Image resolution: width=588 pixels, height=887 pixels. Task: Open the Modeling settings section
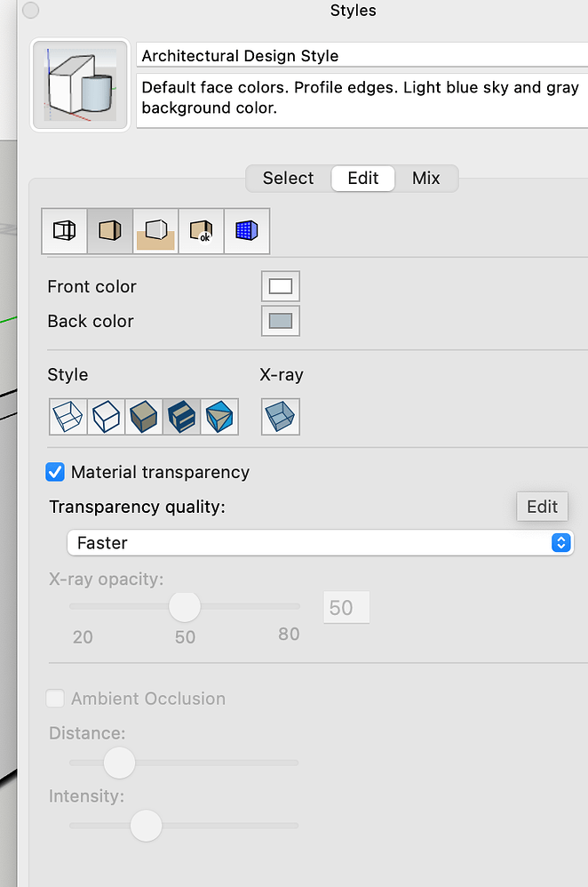pyautogui.click(x=247, y=232)
